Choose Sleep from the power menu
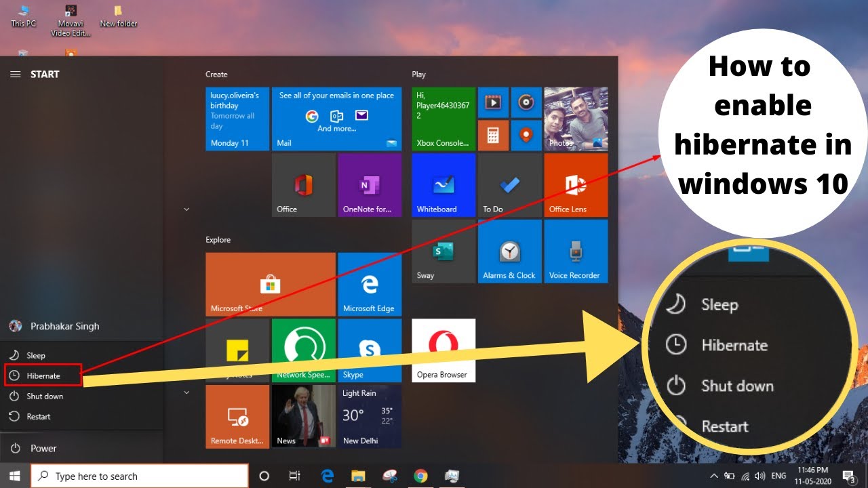 click(x=81, y=355)
